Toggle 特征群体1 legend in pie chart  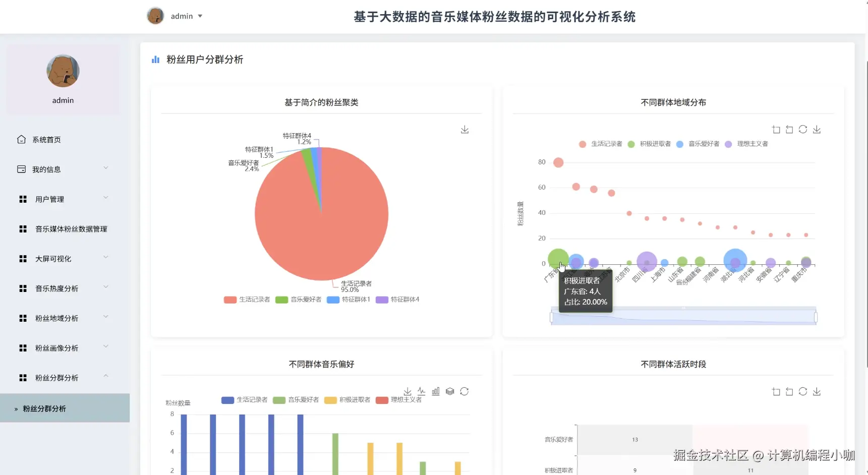349,300
